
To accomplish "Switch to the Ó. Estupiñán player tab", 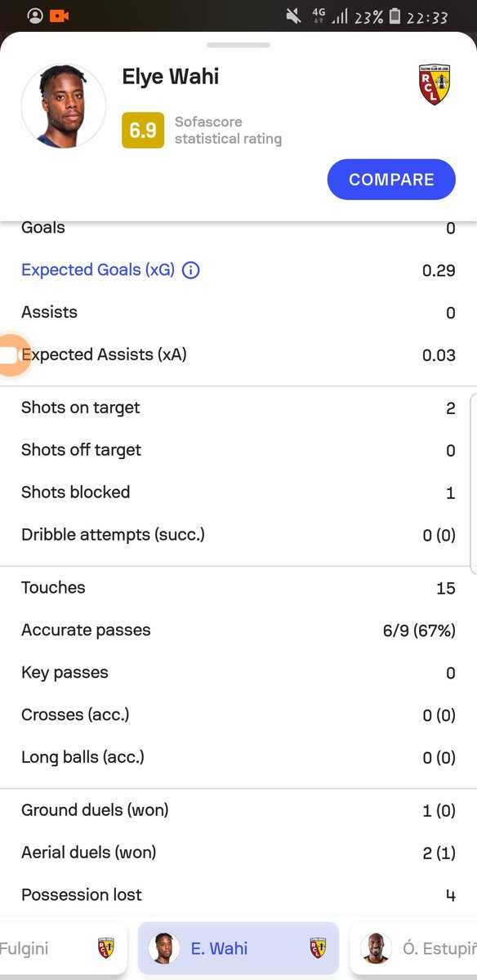I will pyautogui.click(x=413, y=948).
